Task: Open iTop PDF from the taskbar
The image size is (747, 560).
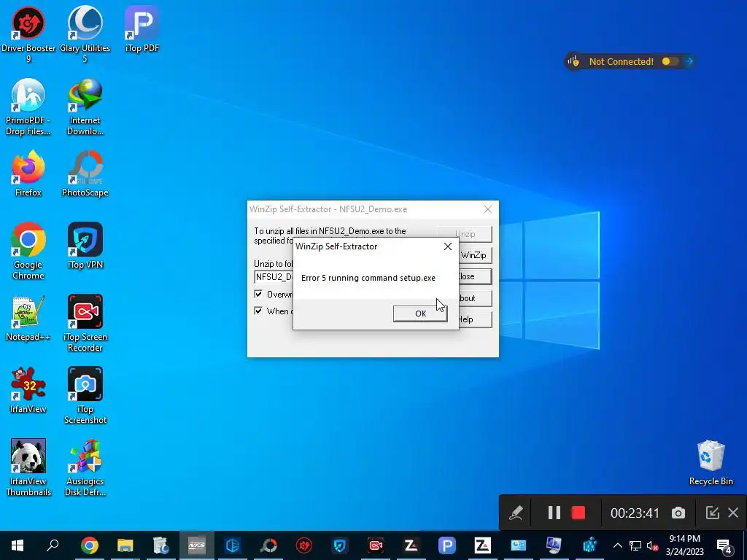Action: click(x=447, y=545)
